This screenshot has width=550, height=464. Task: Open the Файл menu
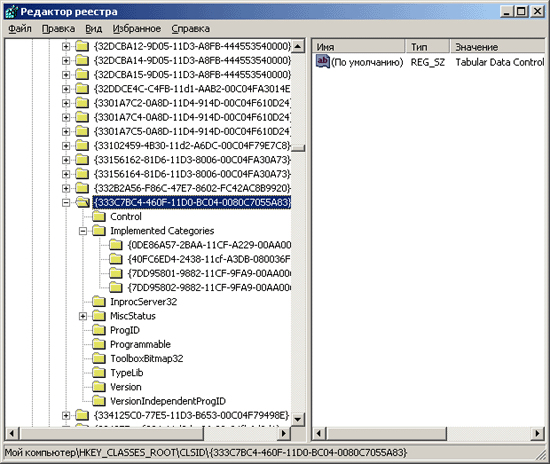[20, 29]
